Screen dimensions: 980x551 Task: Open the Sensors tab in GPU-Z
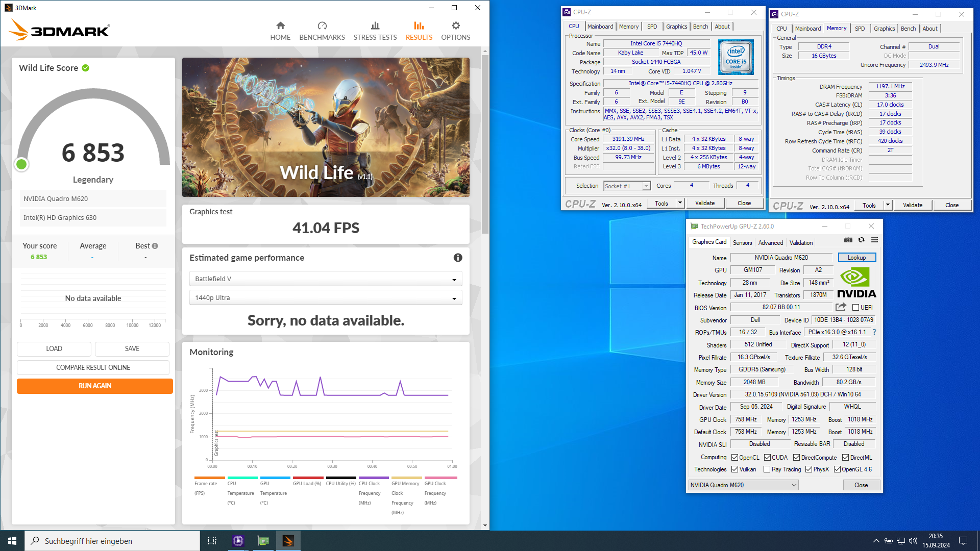pyautogui.click(x=742, y=243)
